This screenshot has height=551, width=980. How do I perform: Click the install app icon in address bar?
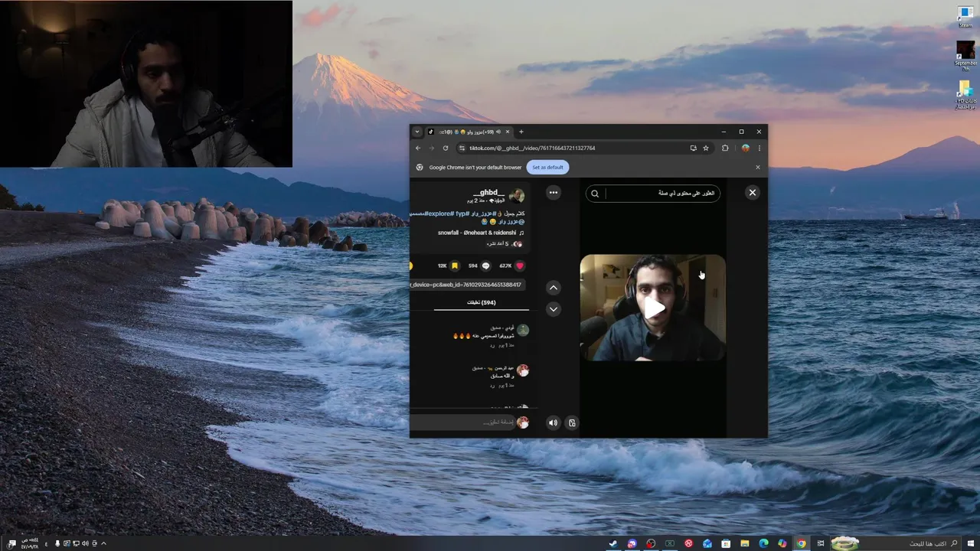pos(693,148)
